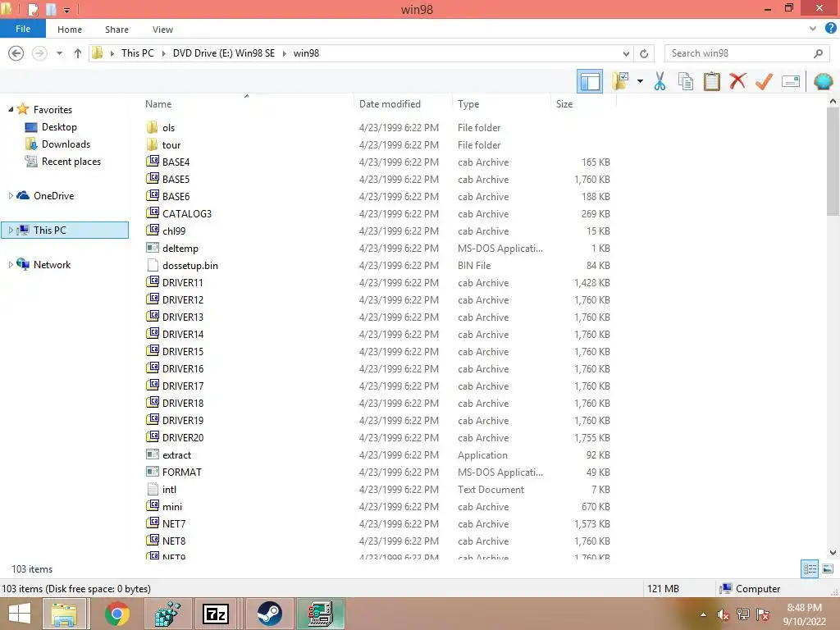Open dropdown arrow beside folder options icon
Screen dimensions: 840x630
pyautogui.click(x=640, y=81)
